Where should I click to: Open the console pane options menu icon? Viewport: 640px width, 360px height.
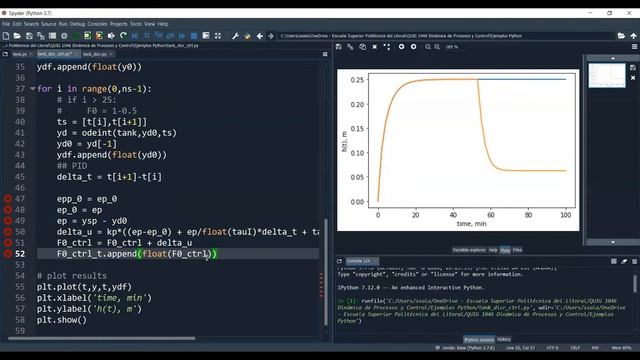click(635, 261)
